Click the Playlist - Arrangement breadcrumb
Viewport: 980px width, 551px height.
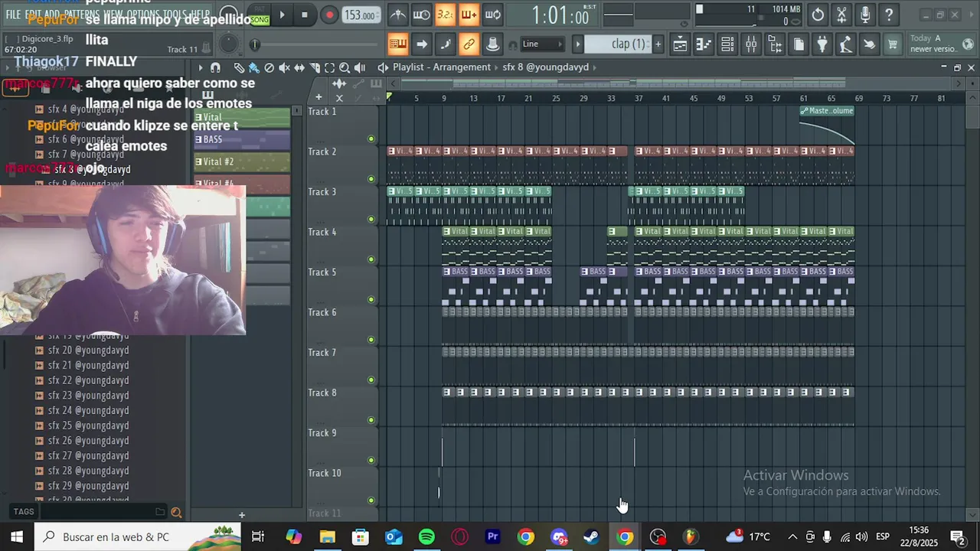(x=442, y=67)
